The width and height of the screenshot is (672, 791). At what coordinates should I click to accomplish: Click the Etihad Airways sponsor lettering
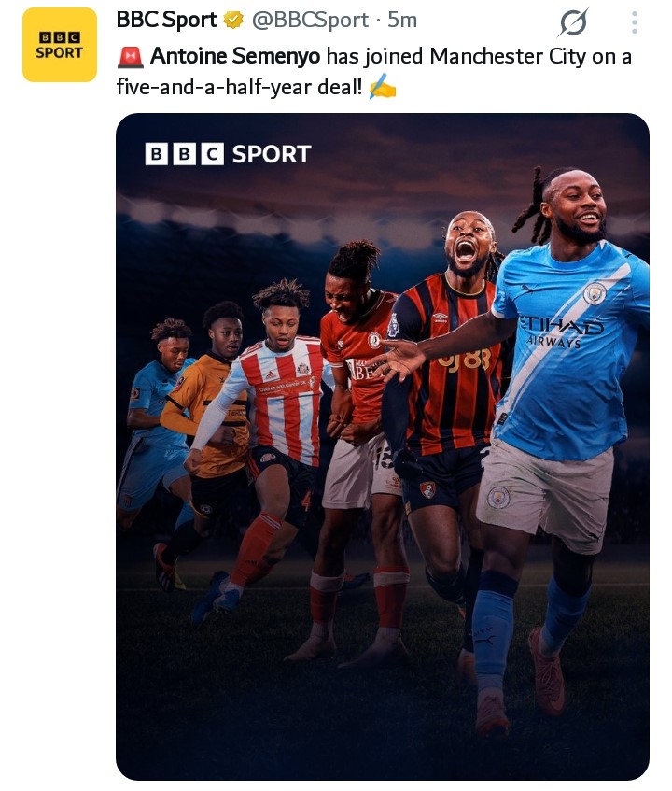pos(560,332)
